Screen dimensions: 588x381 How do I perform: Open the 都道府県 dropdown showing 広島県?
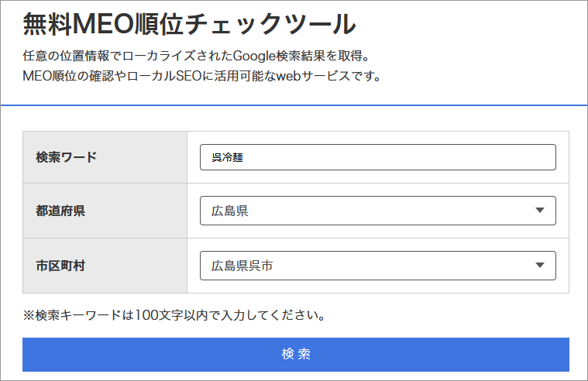[x=377, y=211]
